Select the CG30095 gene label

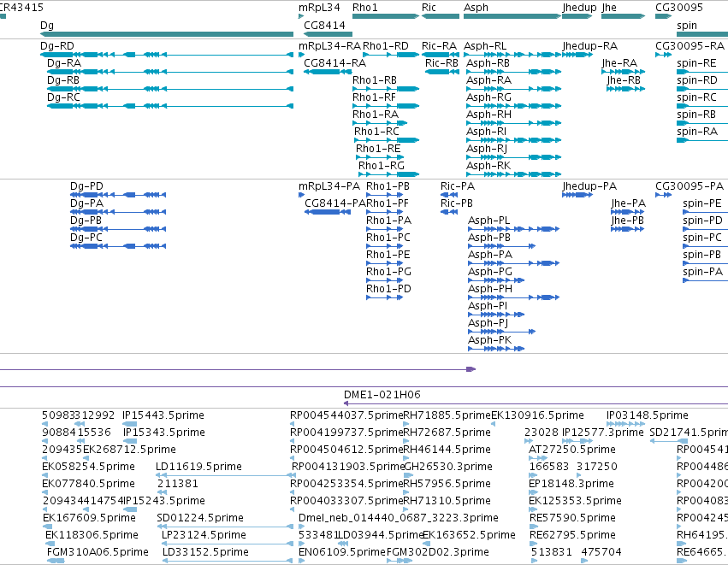678,8
